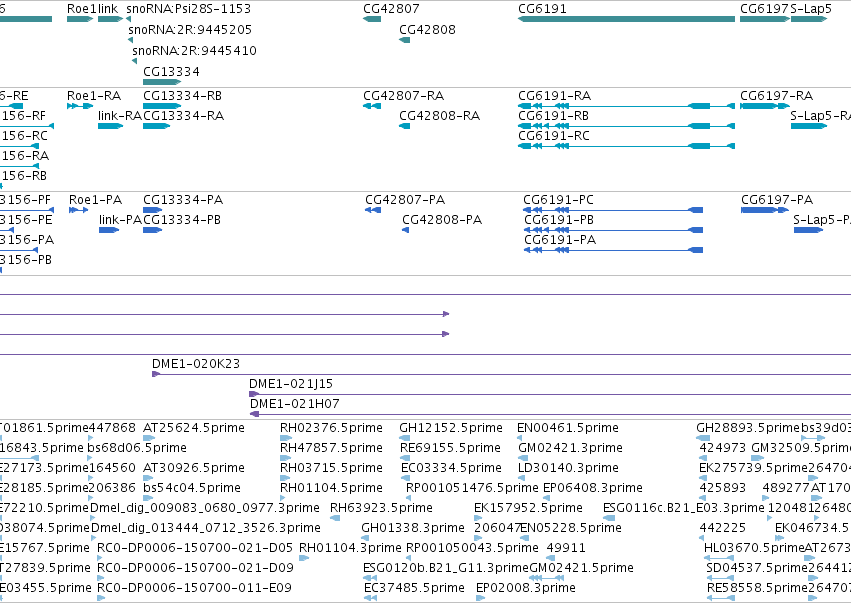The height and width of the screenshot is (603, 851).
Task: Click link-RA transcript label
Action: click(119, 116)
